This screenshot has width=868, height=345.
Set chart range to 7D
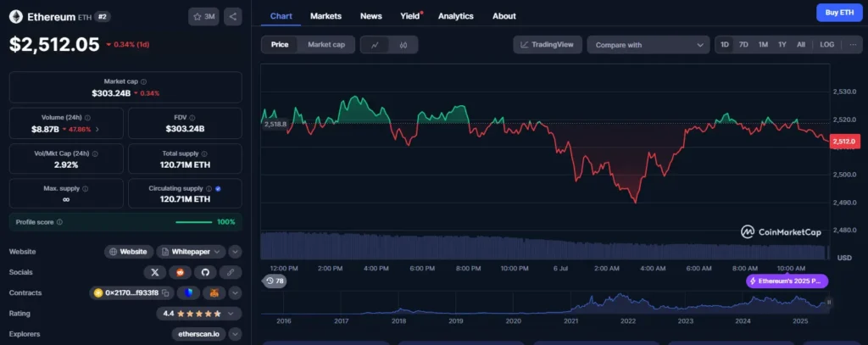(x=743, y=44)
